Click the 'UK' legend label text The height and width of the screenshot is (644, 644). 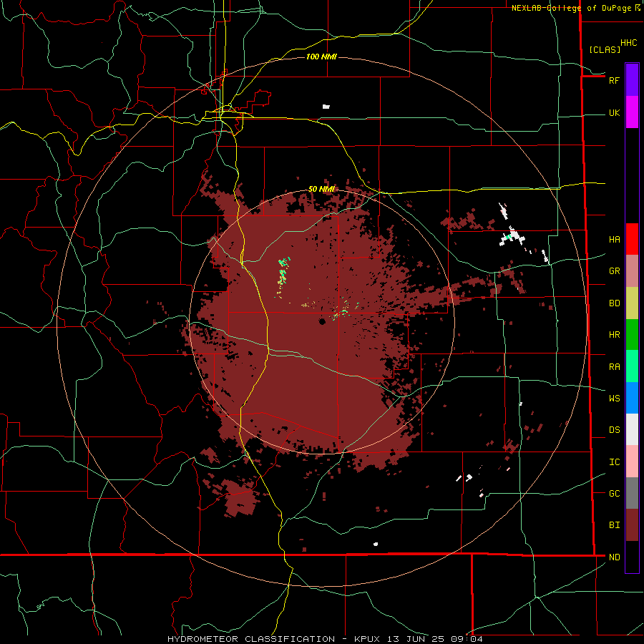pyautogui.click(x=614, y=112)
